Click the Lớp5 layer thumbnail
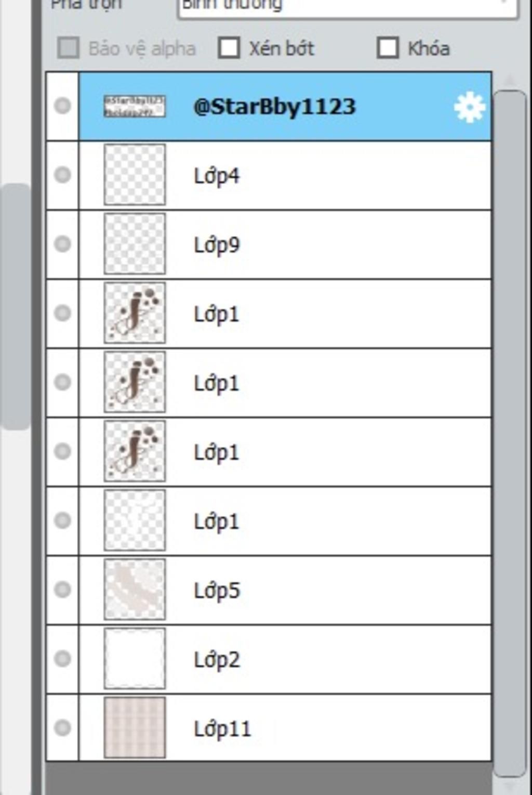The image size is (532, 795). [x=135, y=590]
